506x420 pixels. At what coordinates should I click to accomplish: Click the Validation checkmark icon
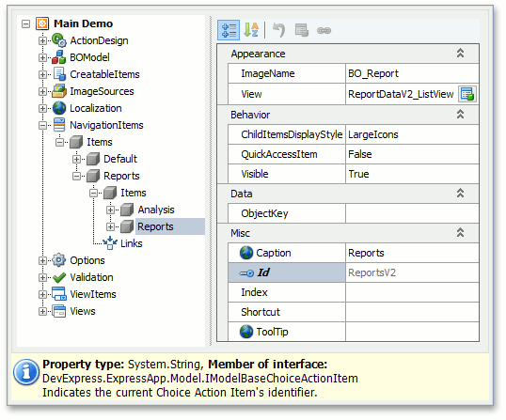tap(59, 277)
